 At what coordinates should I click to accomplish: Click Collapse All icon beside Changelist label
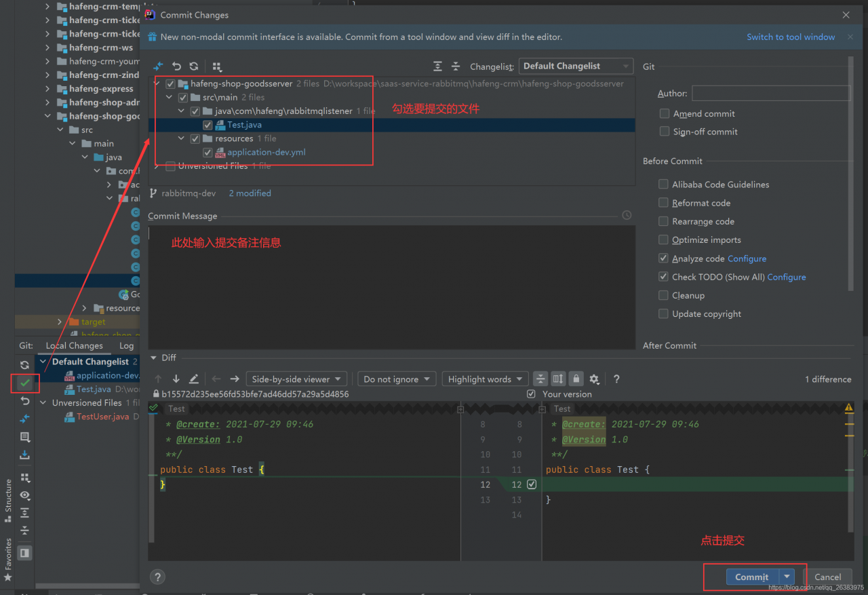(456, 66)
